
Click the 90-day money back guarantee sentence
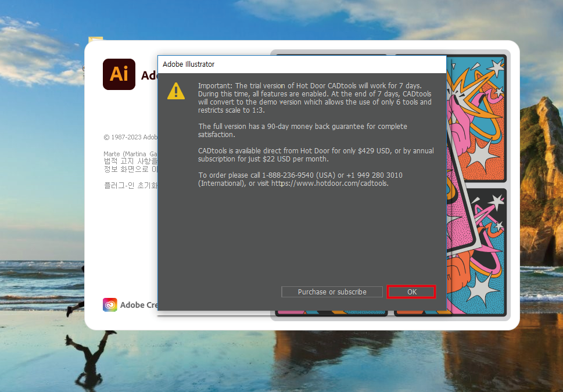tap(303, 130)
